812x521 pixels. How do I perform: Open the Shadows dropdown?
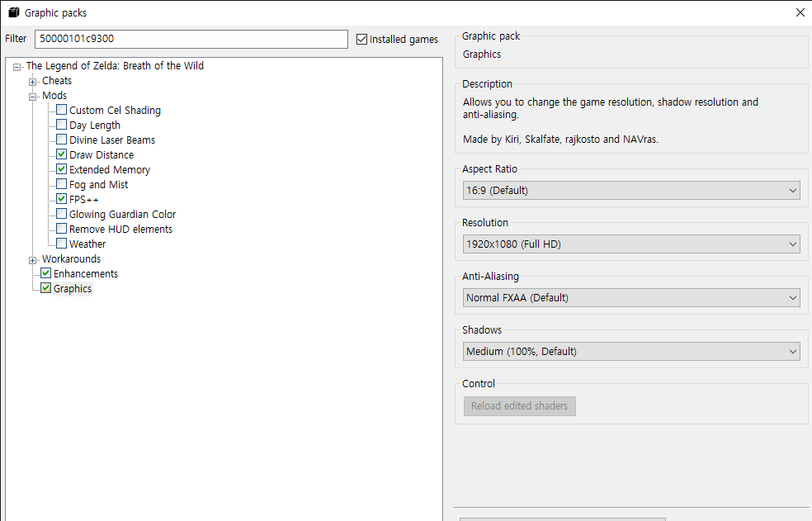(631, 351)
